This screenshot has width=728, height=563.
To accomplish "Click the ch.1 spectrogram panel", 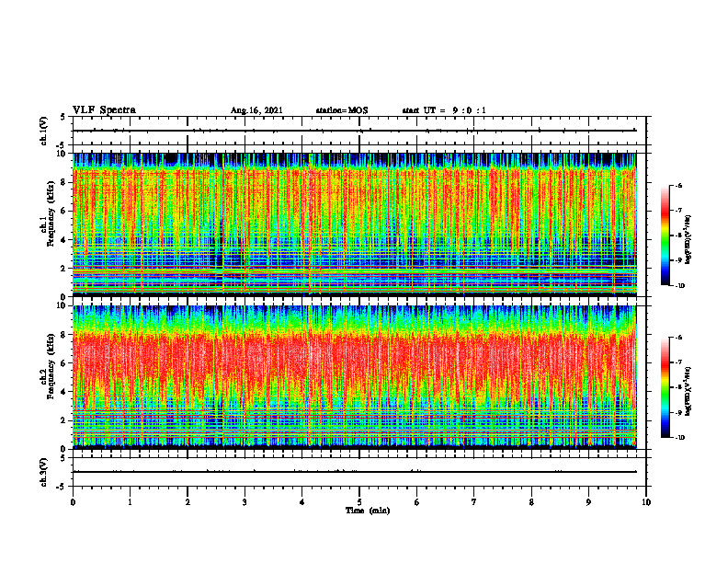I will click(355, 224).
